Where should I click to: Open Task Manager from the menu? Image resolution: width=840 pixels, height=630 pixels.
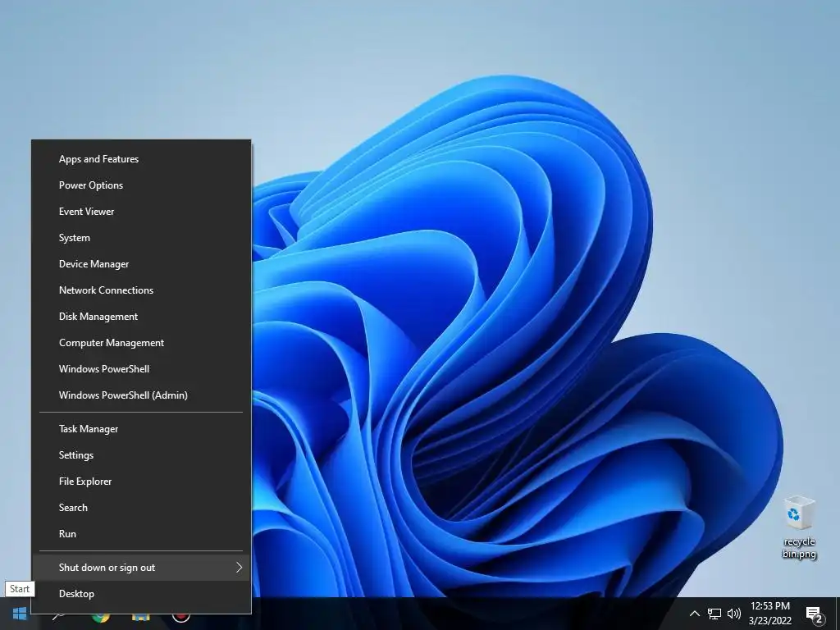coord(141,429)
